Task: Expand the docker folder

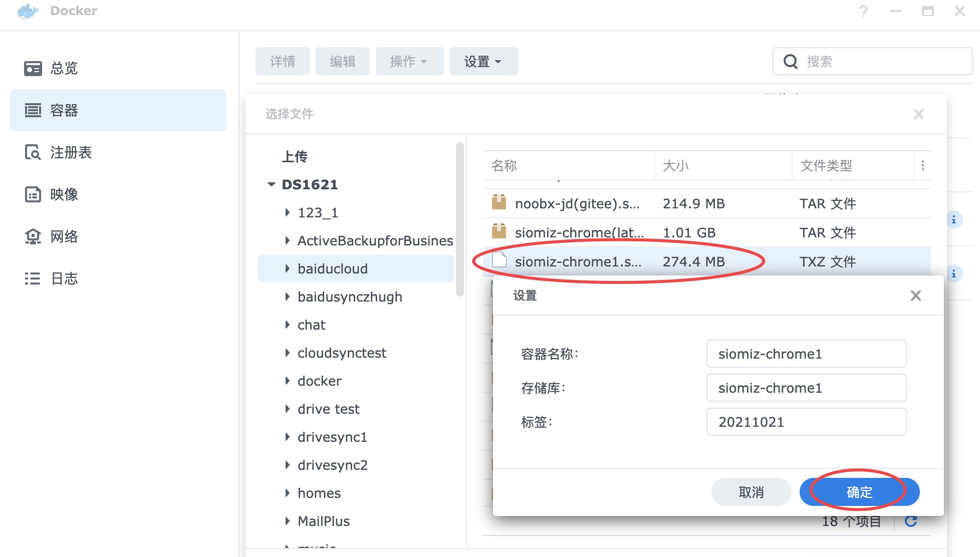Action: coord(287,381)
